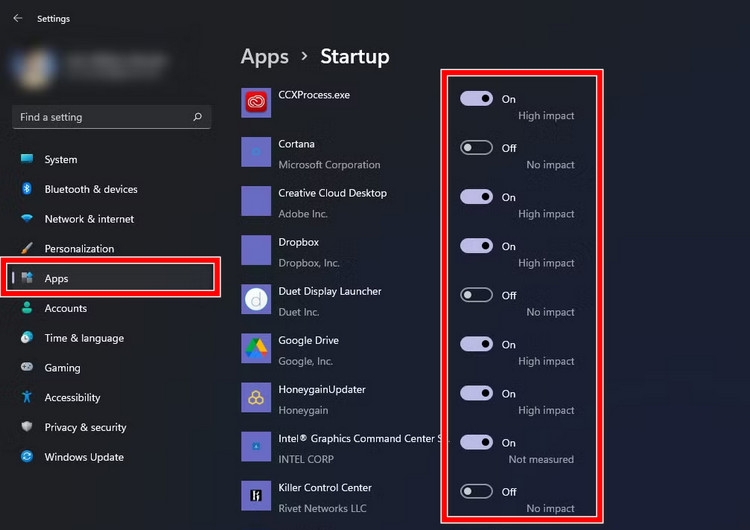Screen dimensions: 750x530
Task: Go to Gaming settings
Action: pyautogui.click(x=111, y=367)
